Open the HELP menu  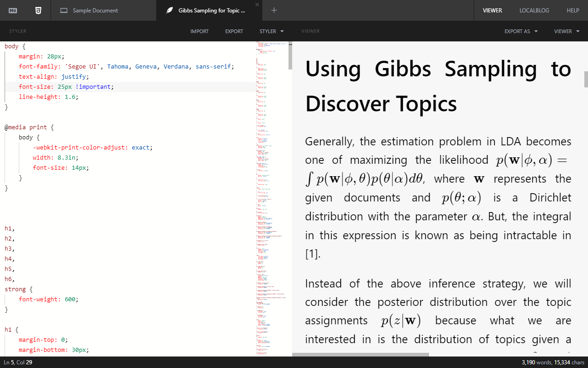(x=573, y=10)
